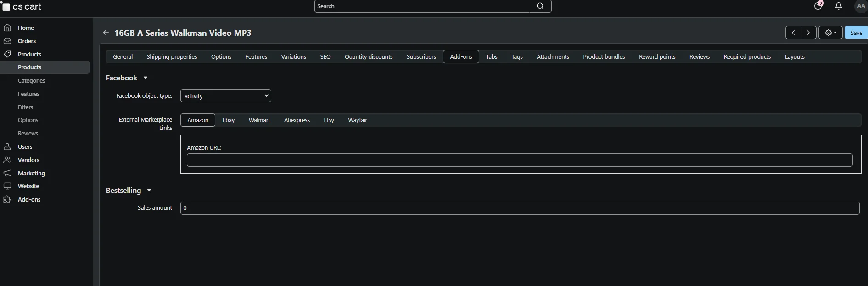Click the AA user avatar
The width and height of the screenshot is (868, 286).
(861, 6)
